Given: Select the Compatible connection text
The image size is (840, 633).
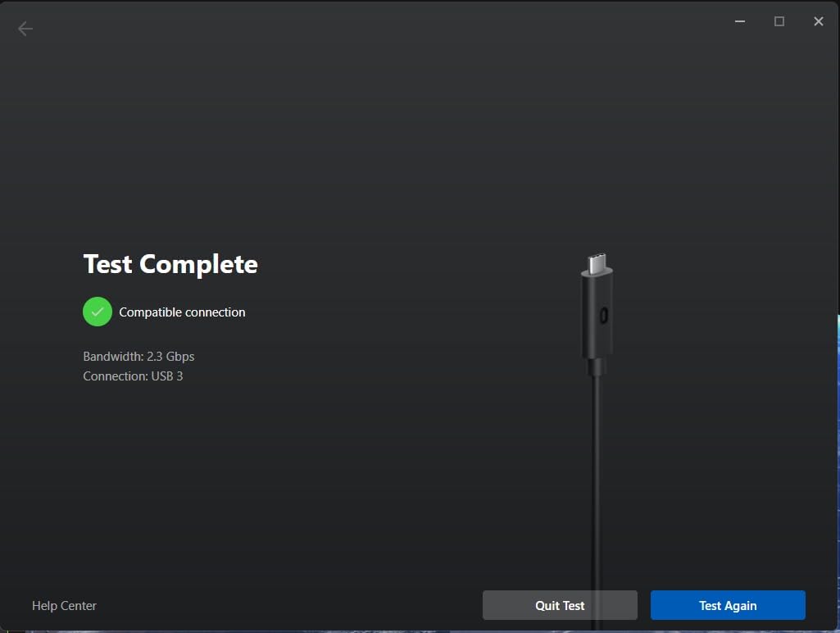Looking at the screenshot, I should pyautogui.click(x=182, y=312).
